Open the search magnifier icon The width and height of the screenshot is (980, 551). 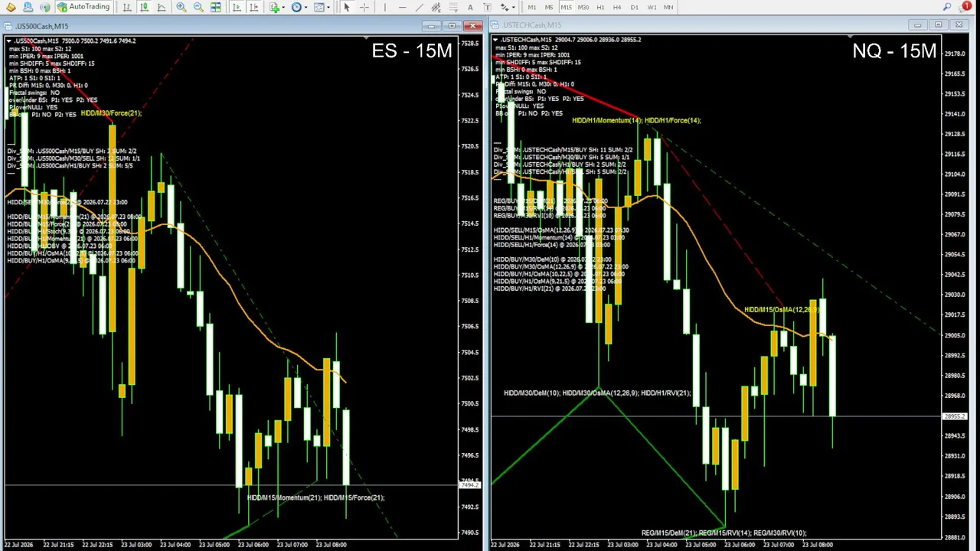[x=947, y=7]
